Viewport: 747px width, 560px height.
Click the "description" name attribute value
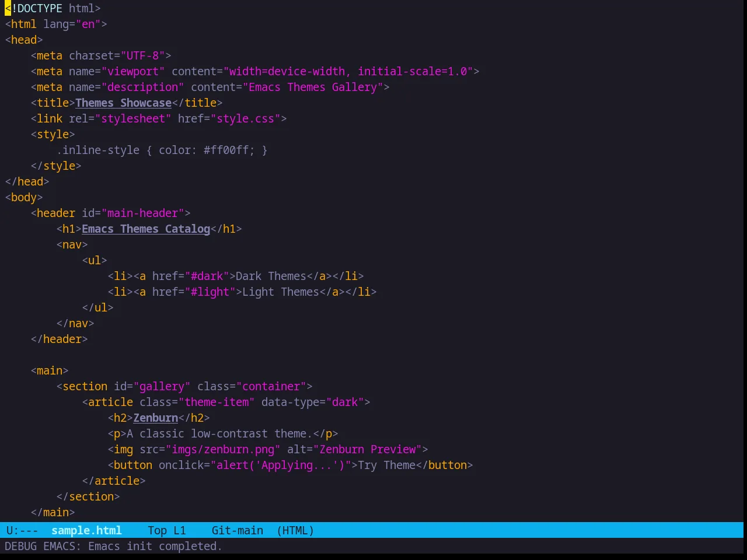(143, 87)
